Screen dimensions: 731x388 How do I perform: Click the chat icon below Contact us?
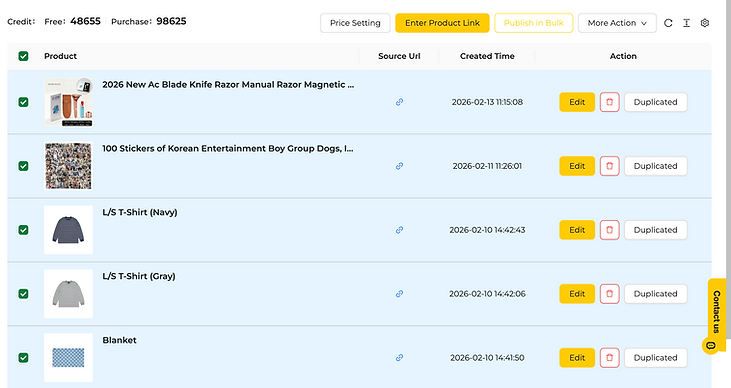click(x=710, y=346)
